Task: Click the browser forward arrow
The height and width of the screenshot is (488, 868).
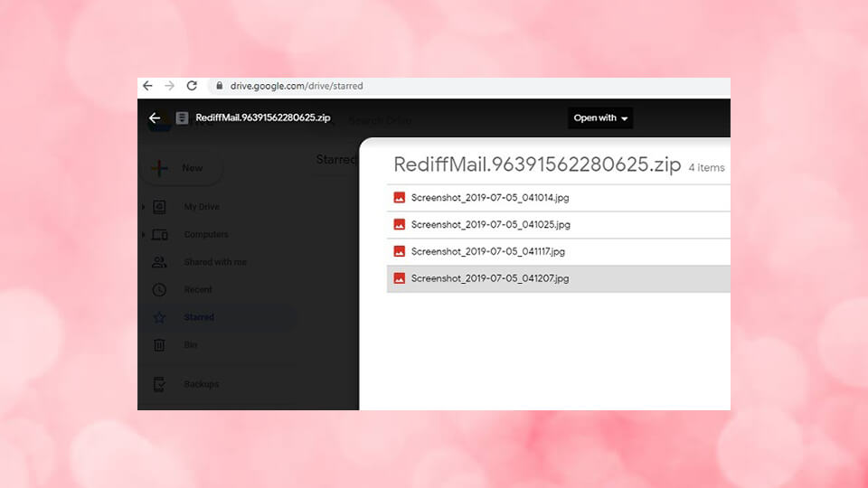Action: tap(170, 86)
